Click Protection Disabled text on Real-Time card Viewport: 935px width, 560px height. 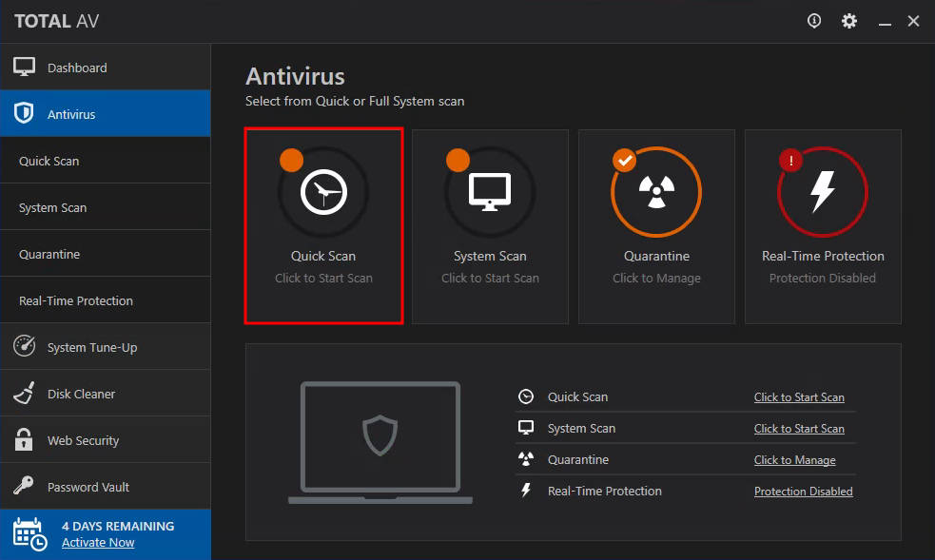(823, 278)
